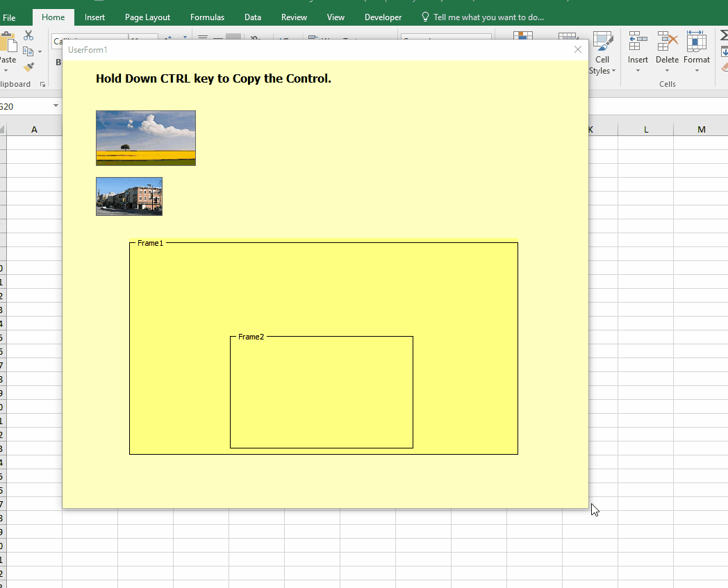Select column M header
Image resolution: width=728 pixels, height=588 pixels.
(701, 130)
